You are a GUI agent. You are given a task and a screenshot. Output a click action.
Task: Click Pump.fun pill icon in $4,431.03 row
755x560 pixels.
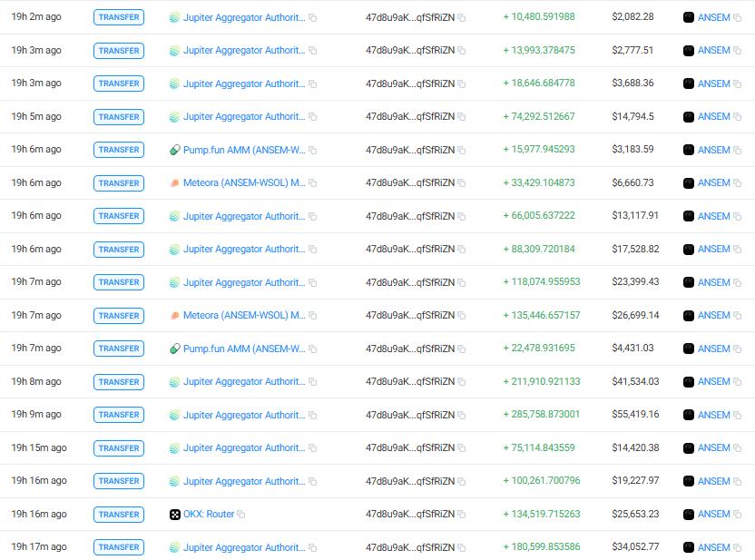[175, 349]
